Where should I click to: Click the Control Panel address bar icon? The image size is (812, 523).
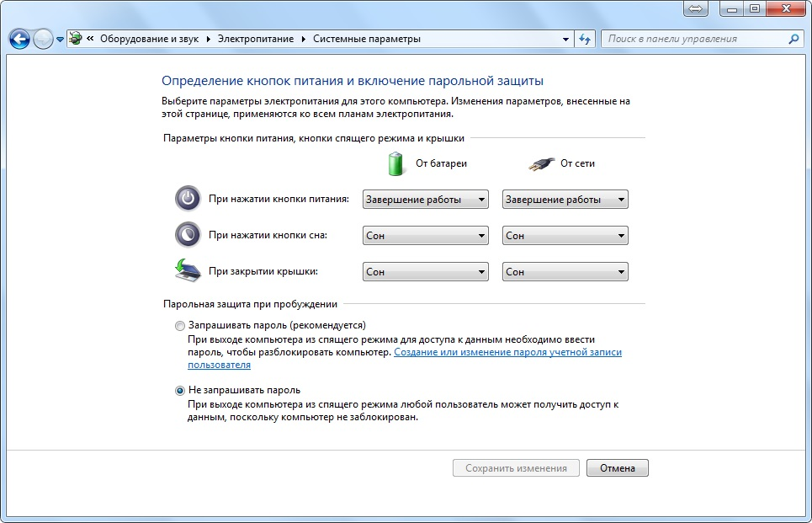pyautogui.click(x=76, y=39)
